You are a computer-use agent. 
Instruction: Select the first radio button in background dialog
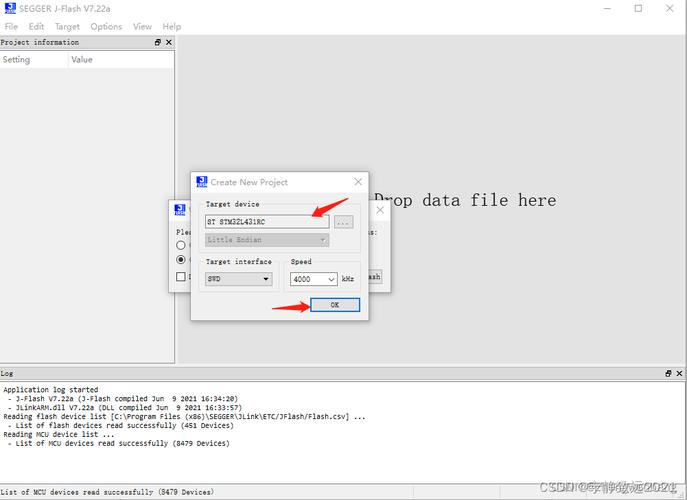click(181, 244)
